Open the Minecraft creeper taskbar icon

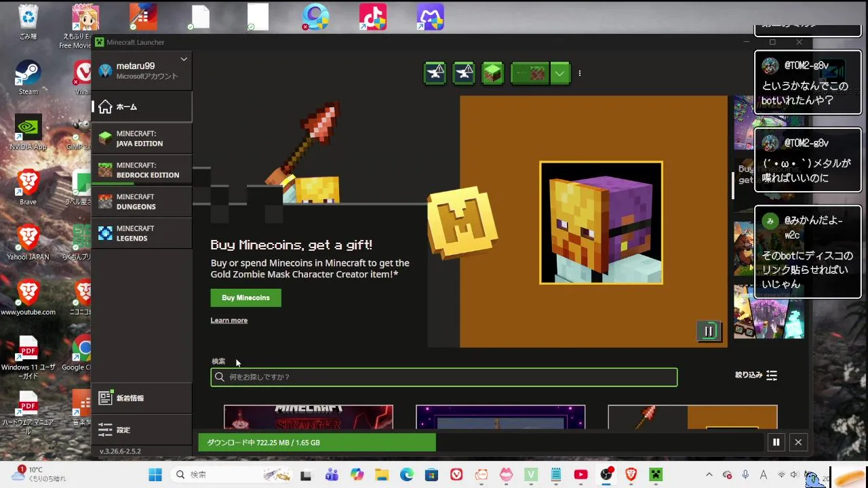tap(656, 474)
